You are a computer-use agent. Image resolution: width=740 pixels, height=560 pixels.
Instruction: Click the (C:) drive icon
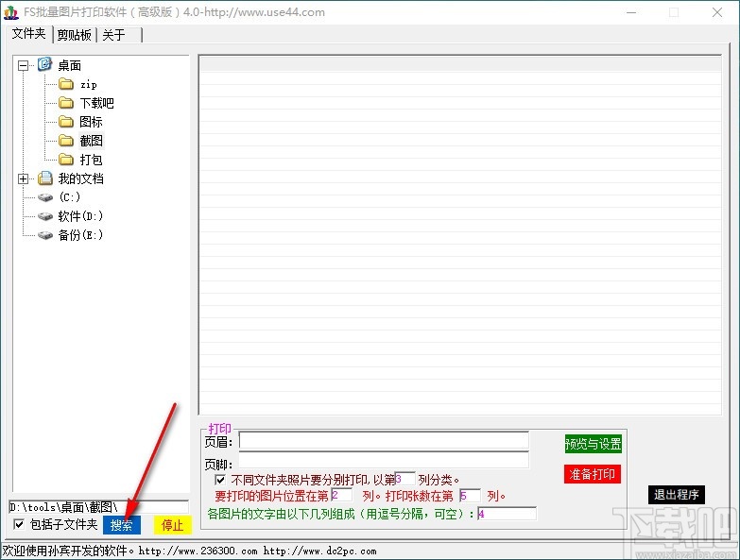coord(45,197)
